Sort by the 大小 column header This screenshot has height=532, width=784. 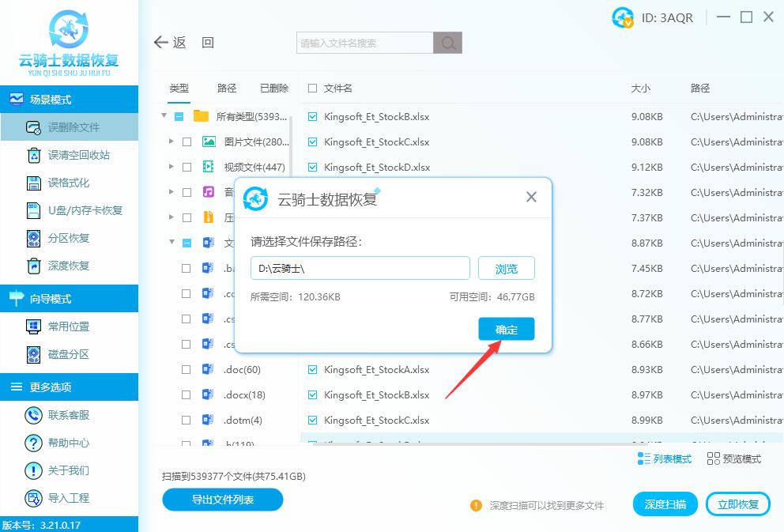click(x=640, y=89)
